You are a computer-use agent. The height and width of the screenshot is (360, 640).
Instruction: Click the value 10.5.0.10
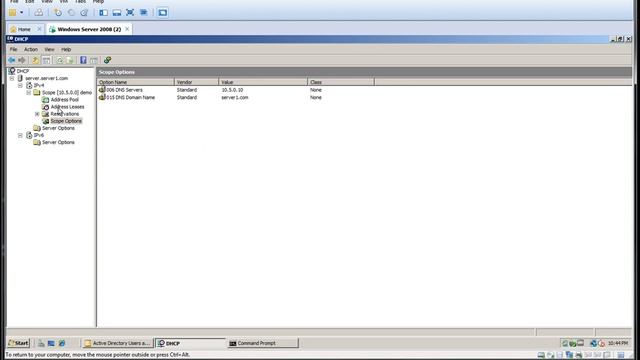pos(232,90)
